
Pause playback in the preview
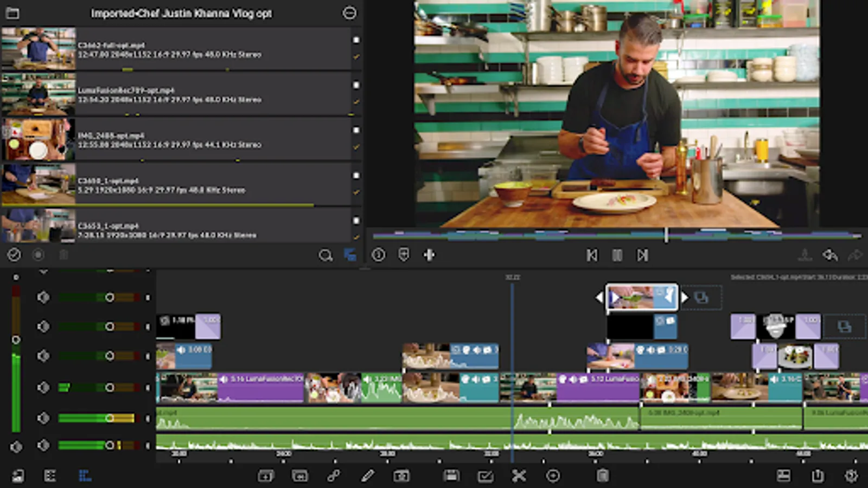point(617,255)
